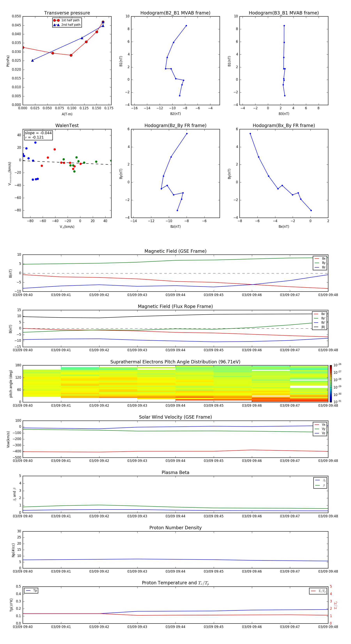Click the 'Hodogram(Bx_By FR frame)' title
351x644 pixels.
click(x=284, y=125)
